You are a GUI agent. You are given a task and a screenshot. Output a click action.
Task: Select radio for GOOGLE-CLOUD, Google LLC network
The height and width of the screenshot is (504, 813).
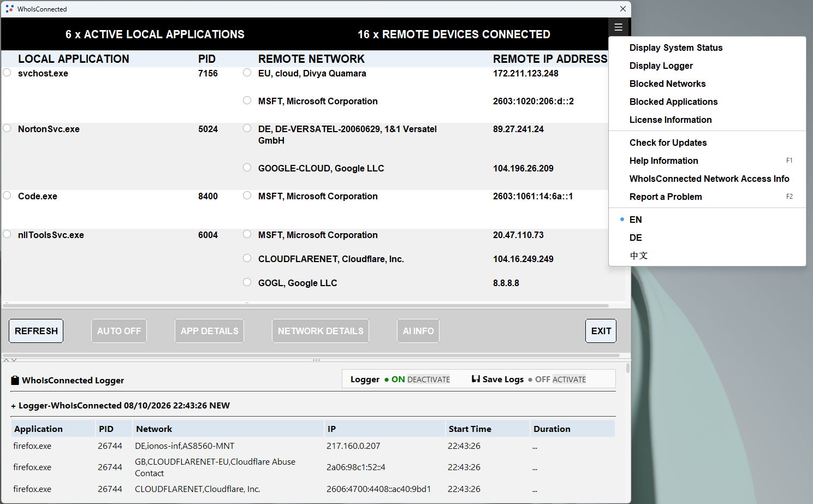pos(247,168)
